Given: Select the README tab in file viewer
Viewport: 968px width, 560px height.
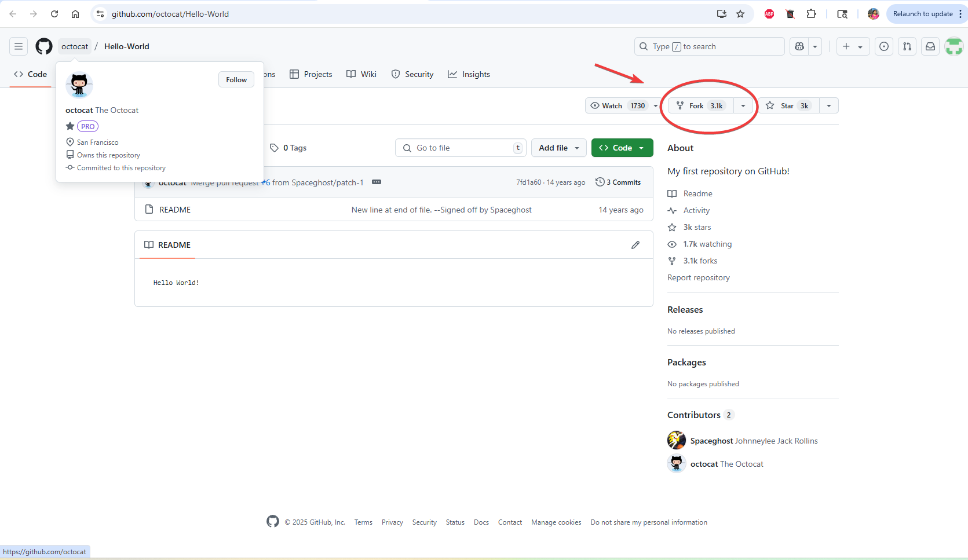Looking at the screenshot, I should [x=167, y=245].
